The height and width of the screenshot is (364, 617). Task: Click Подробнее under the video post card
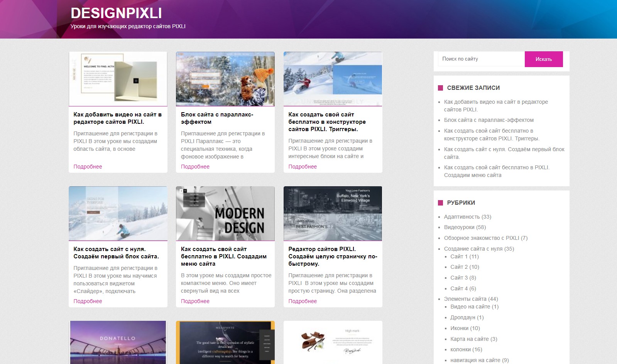click(x=88, y=167)
